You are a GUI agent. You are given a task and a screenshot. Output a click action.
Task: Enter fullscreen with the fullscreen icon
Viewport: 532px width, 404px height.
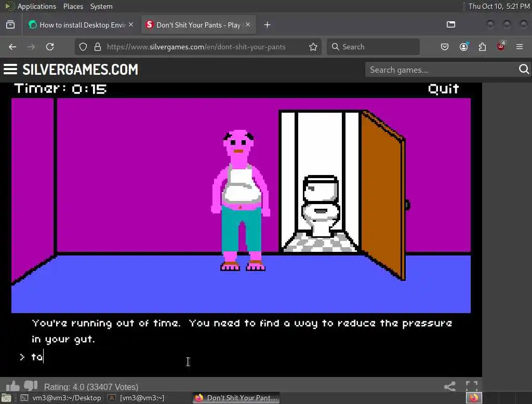tap(472, 386)
